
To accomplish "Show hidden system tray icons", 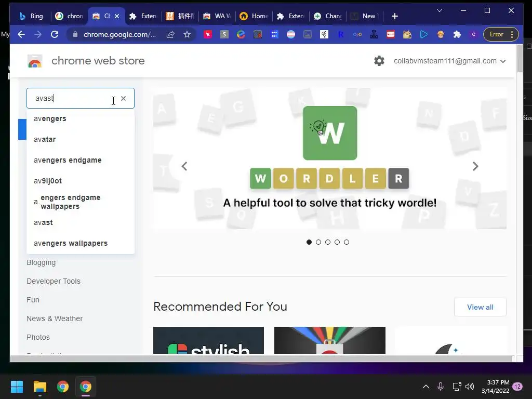I will [x=426, y=387].
